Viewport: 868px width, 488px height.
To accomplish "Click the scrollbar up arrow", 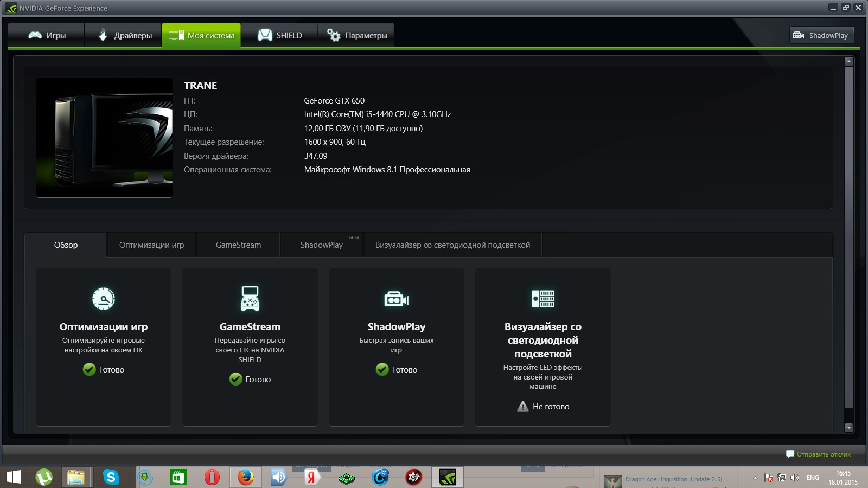I will [x=849, y=61].
